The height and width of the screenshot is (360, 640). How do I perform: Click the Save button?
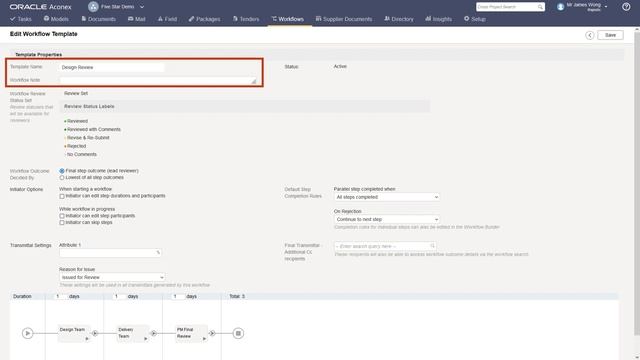pyautogui.click(x=610, y=35)
